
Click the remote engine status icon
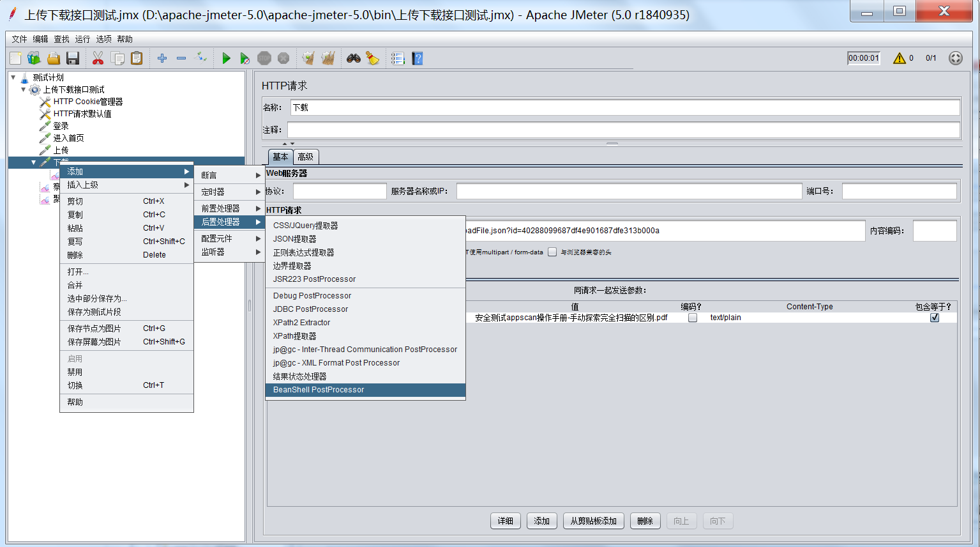955,58
